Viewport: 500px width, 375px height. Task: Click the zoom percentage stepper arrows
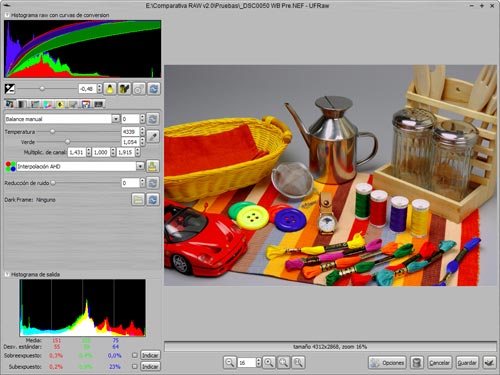coord(259,362)
